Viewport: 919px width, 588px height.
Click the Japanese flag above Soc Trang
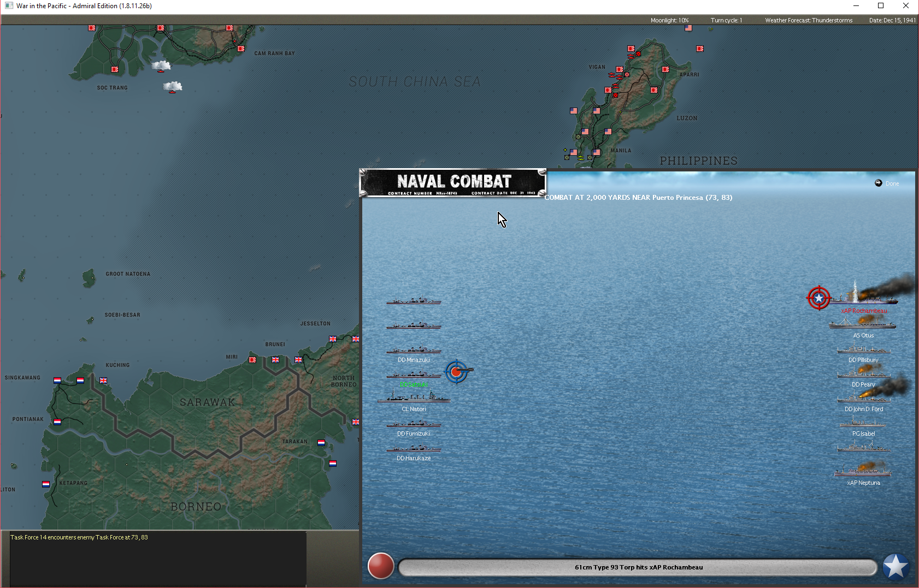[x=115, y=69]
